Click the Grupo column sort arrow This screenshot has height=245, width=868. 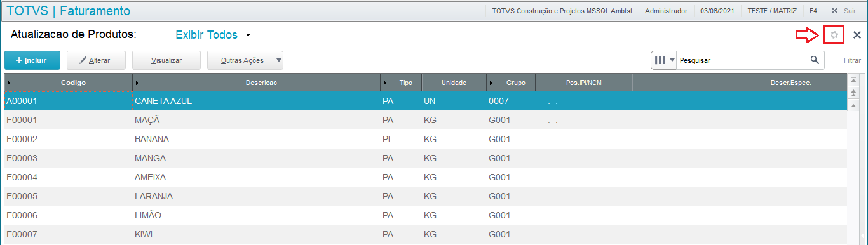click(x=492, y=83)
